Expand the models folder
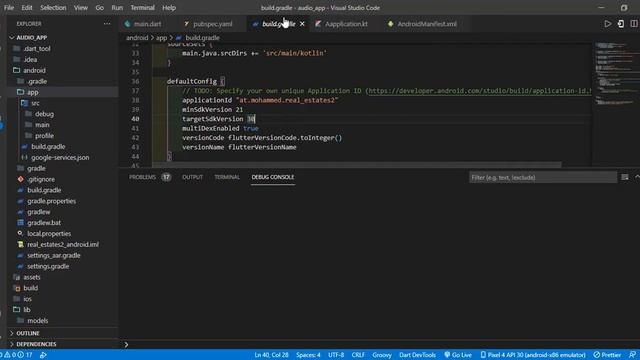Image resolution: width=640 pixels, height=360 pixels. tap(38, 321)
